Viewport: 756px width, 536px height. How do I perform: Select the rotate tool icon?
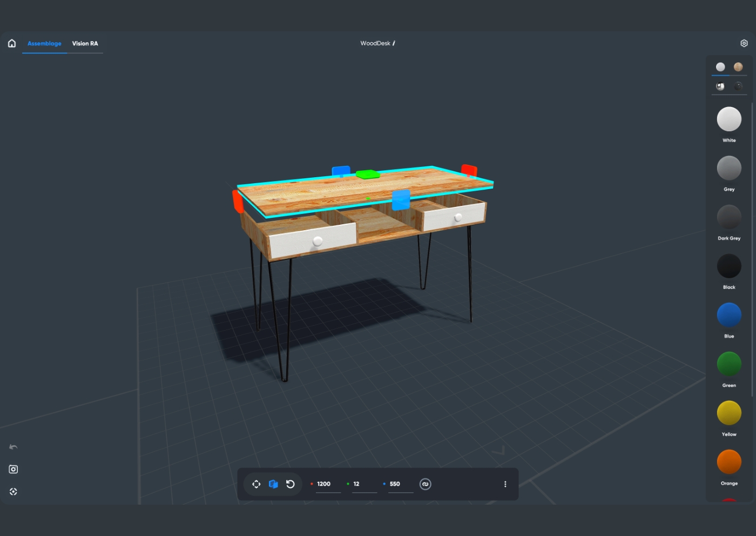point(291,484)
